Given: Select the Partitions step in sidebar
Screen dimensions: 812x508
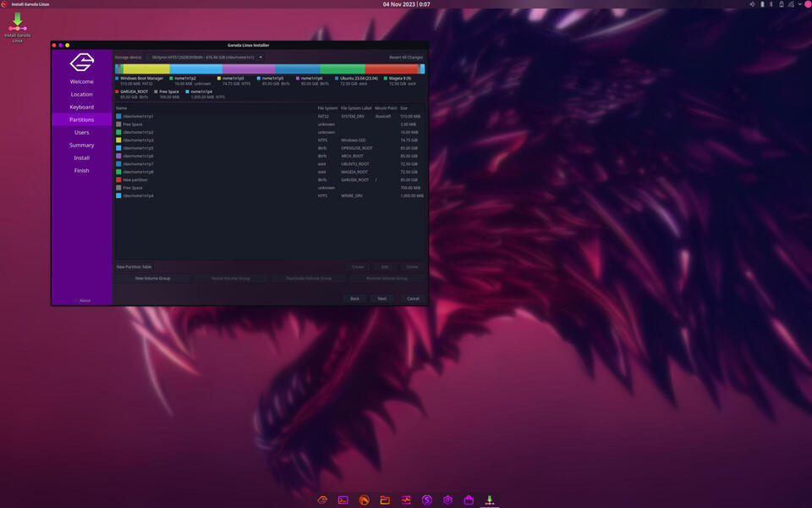Looking at the screenshot, I should point(82,119).
